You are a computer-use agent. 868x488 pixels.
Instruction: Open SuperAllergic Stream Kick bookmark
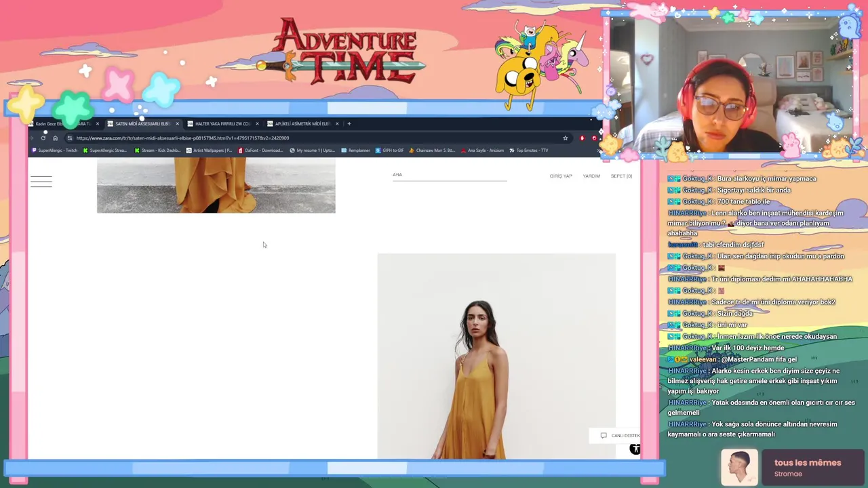[x=104, y=150]
